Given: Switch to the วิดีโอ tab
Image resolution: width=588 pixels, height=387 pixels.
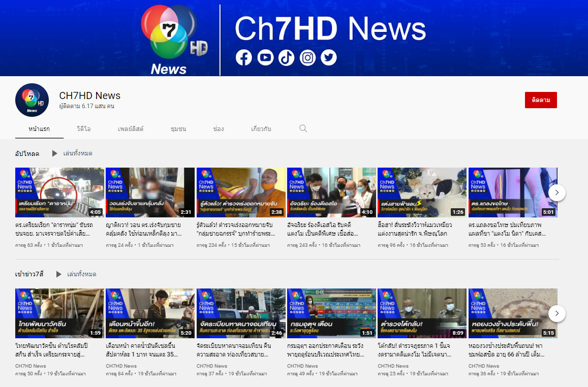Looking at the screenshot, I should [x=84, y=129].
